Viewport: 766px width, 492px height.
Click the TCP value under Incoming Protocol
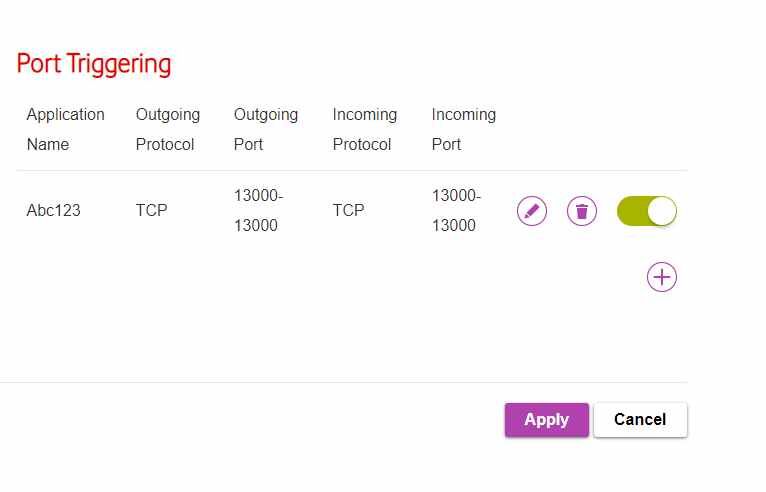348,211
